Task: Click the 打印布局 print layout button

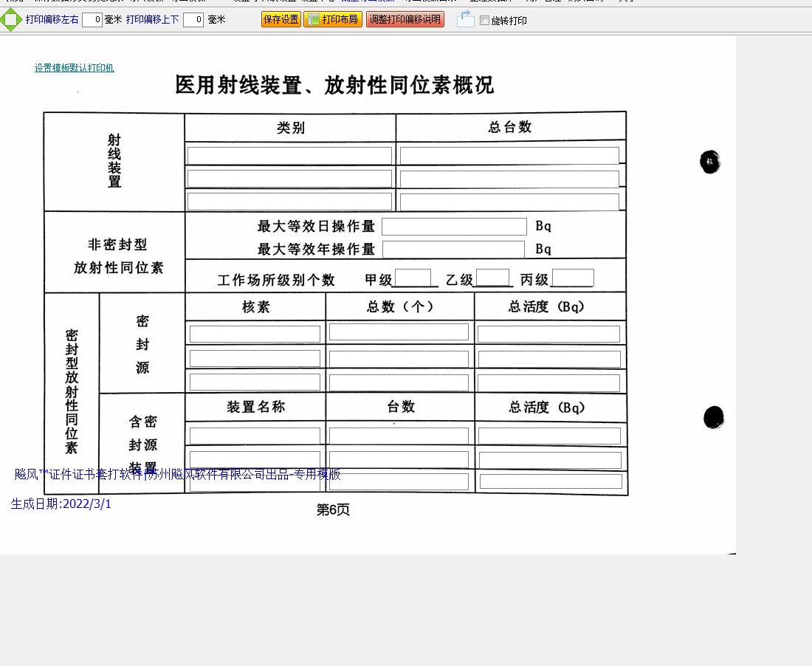Action: pos(333,20)
